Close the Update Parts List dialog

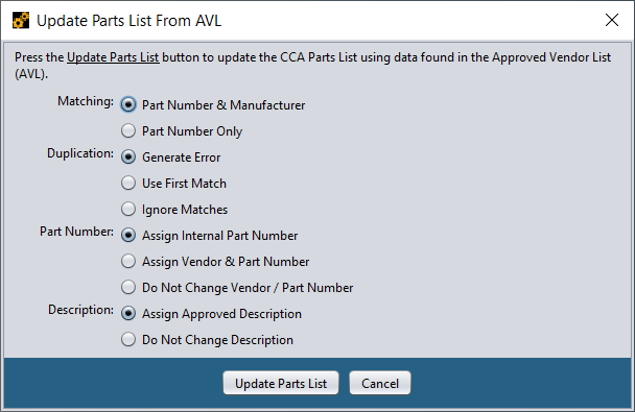[612, 19]
